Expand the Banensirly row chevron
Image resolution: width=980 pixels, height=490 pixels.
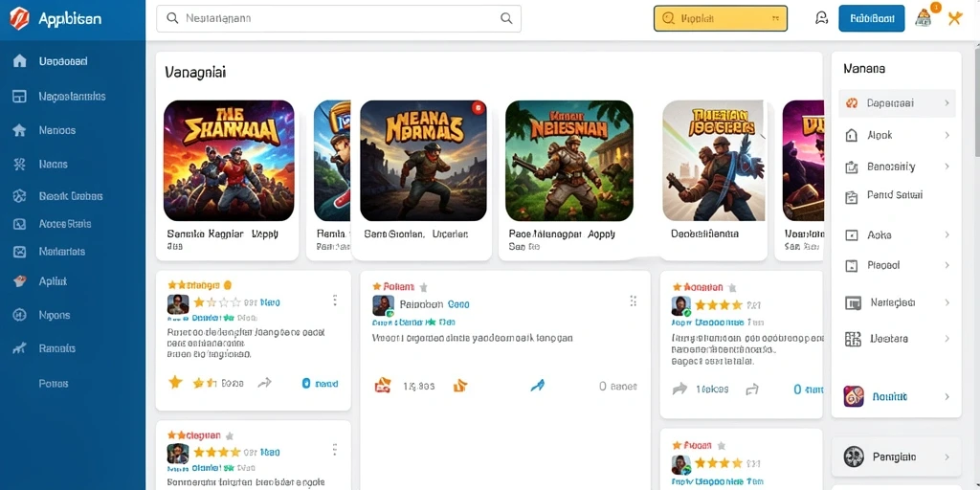(947, 167)
